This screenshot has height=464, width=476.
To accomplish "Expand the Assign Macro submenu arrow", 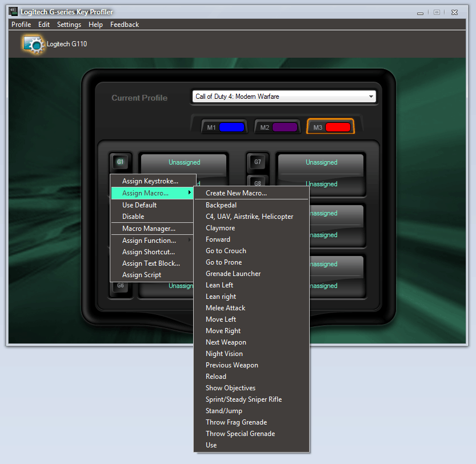I will [190, 193].
